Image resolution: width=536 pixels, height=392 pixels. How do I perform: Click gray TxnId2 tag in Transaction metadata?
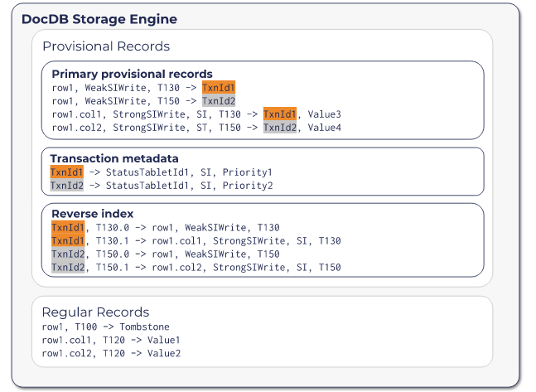[x=67, y=186]
